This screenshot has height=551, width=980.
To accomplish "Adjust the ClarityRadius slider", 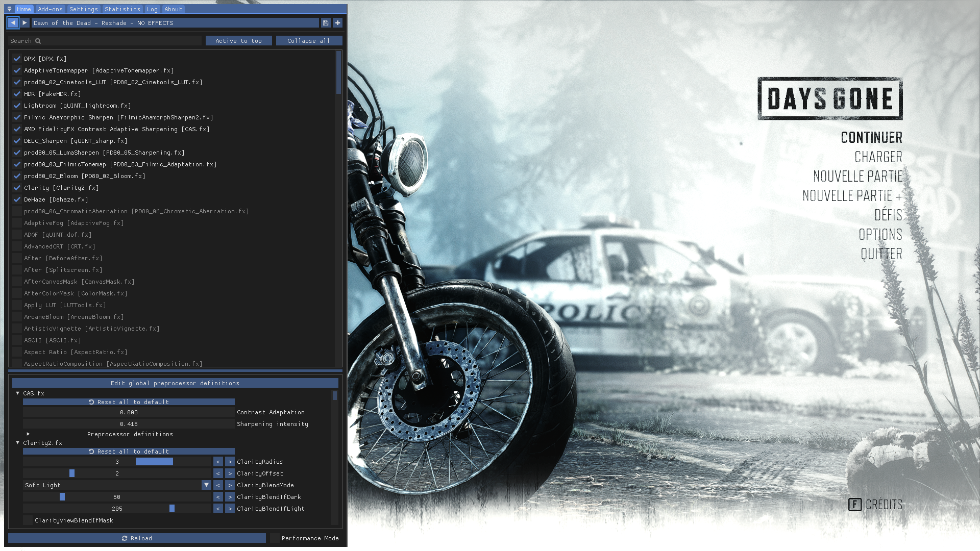I will 117,462.
